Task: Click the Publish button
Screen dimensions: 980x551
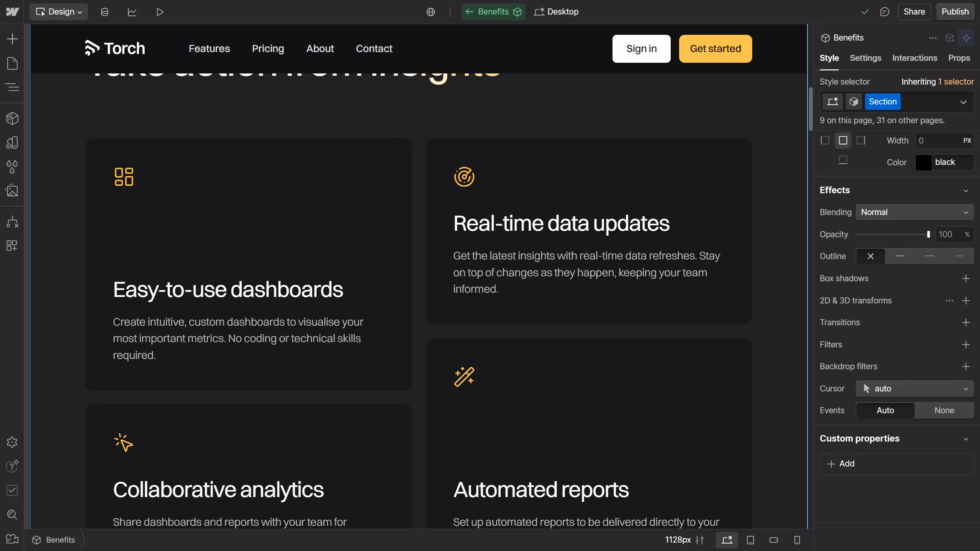Action: 955,11
